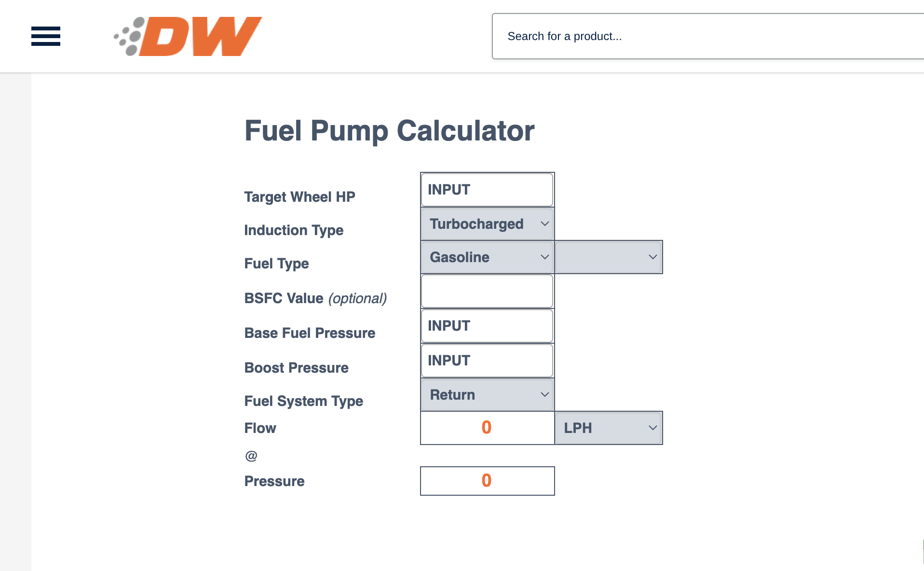The image size is (924, 571).
Task: Click the 'Induction Type' label text
Action: point(294,230)
